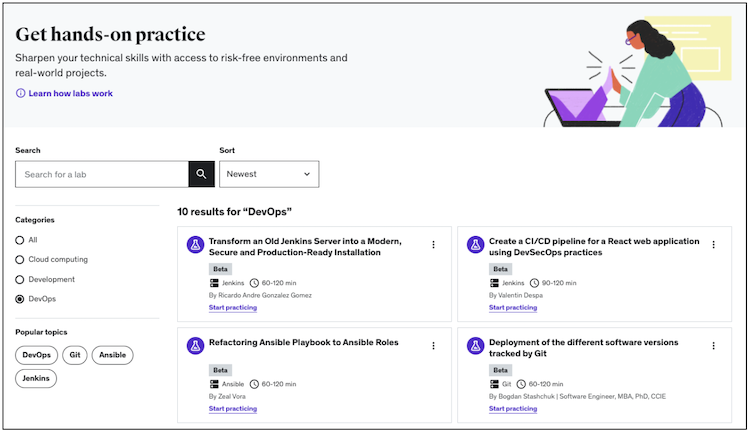The height and width of the screenshot is (431, 750).
Task: Click lab flask icon for Jenkins Server lab
Action: tap(196, 245)
